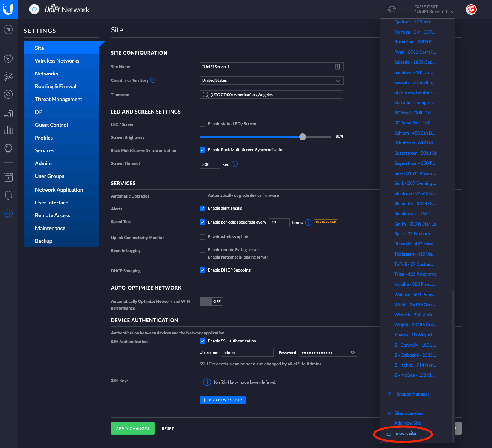Uncheck Enable alert emails
The height and width of the screenshot is (448, 492).
pos(203,208)
